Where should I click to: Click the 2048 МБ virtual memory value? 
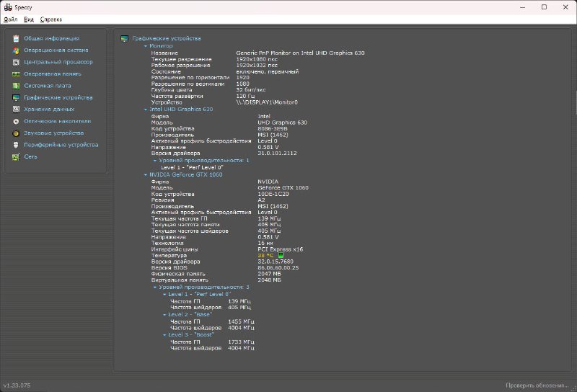point(269,280)
